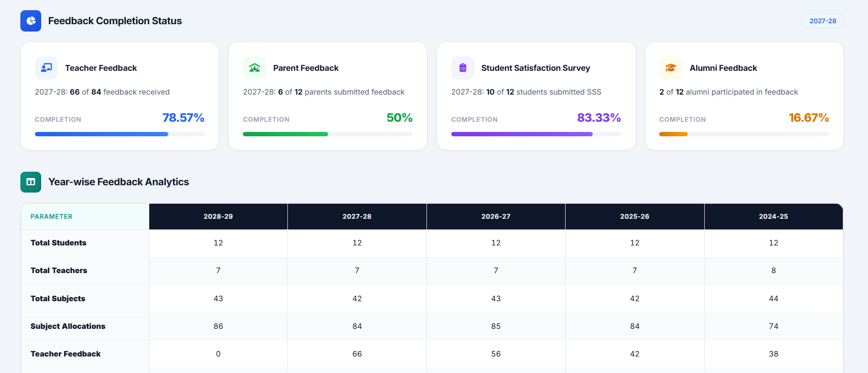Click the Year-wise Feedback Analytics heading
Viewport: 868px width, 373px height.
click(119, 182)
